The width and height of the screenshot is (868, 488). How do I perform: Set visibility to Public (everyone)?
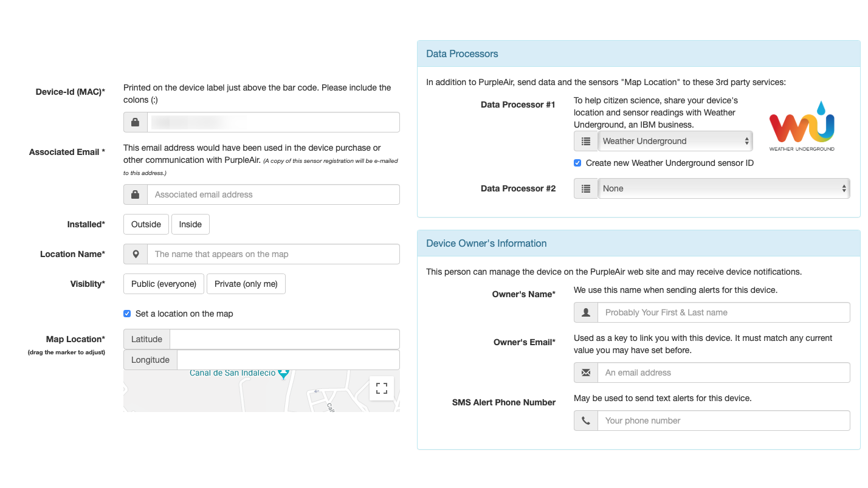tap(164, 284)
